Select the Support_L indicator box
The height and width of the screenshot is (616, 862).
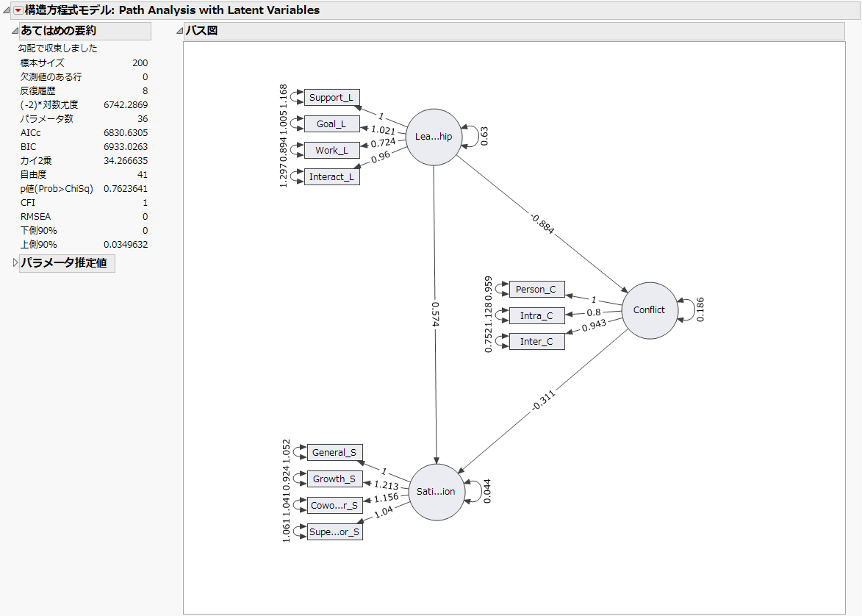(x=331, y=97)
